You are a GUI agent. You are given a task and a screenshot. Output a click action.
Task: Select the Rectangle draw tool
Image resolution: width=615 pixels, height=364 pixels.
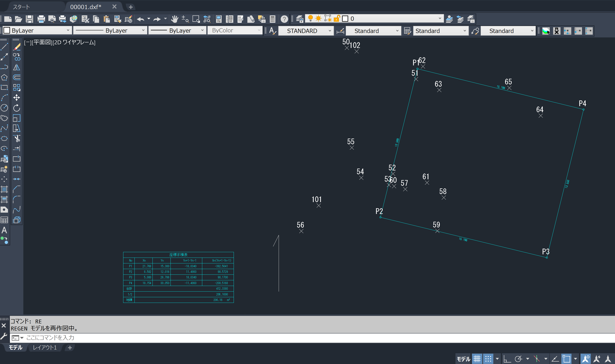point(4,88)
